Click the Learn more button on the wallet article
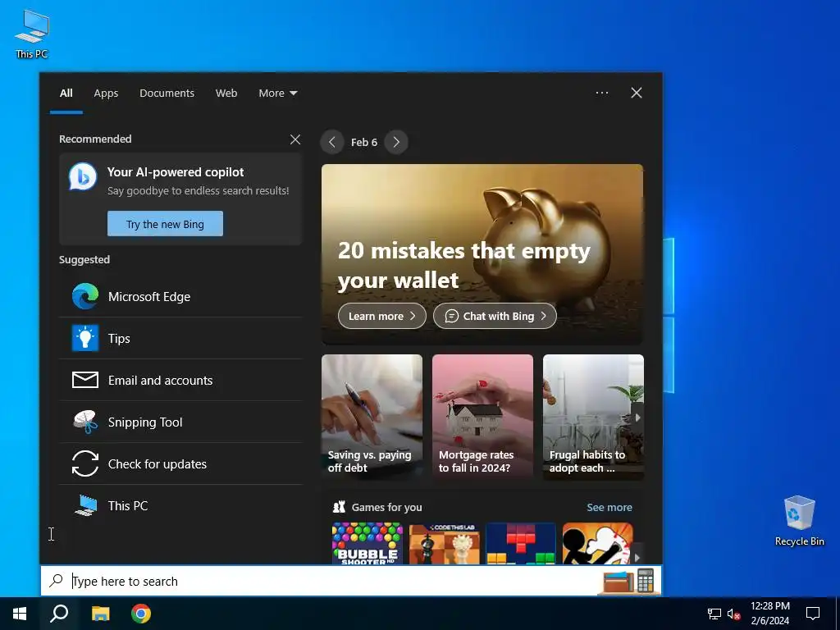Viewport: 840px width, 630px height. [382, 316]
